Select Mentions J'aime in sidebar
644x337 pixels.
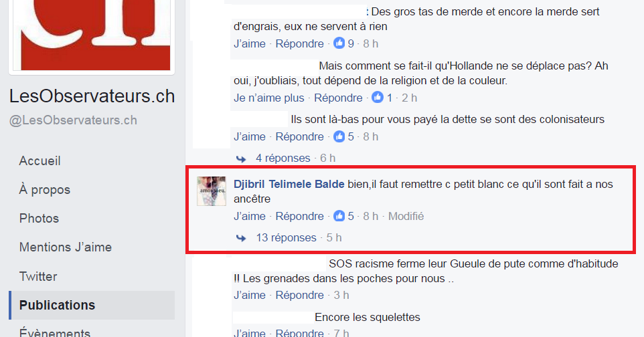coord(66,247)
